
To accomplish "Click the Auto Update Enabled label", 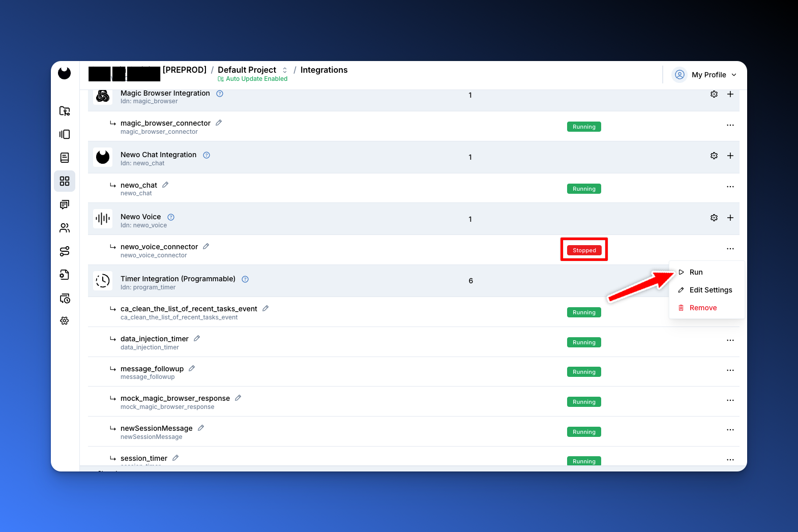I will click(x=253, y=79).
